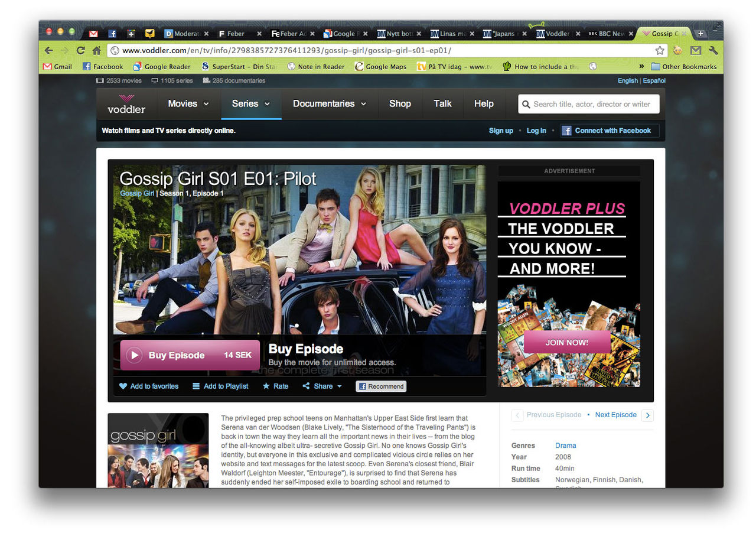Click the magnifier search icon

526,104
